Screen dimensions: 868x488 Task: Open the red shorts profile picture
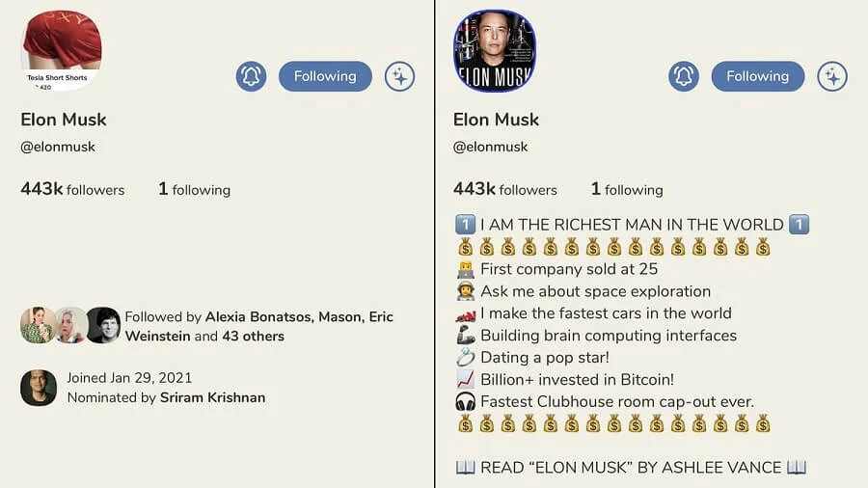click(61, 49)
